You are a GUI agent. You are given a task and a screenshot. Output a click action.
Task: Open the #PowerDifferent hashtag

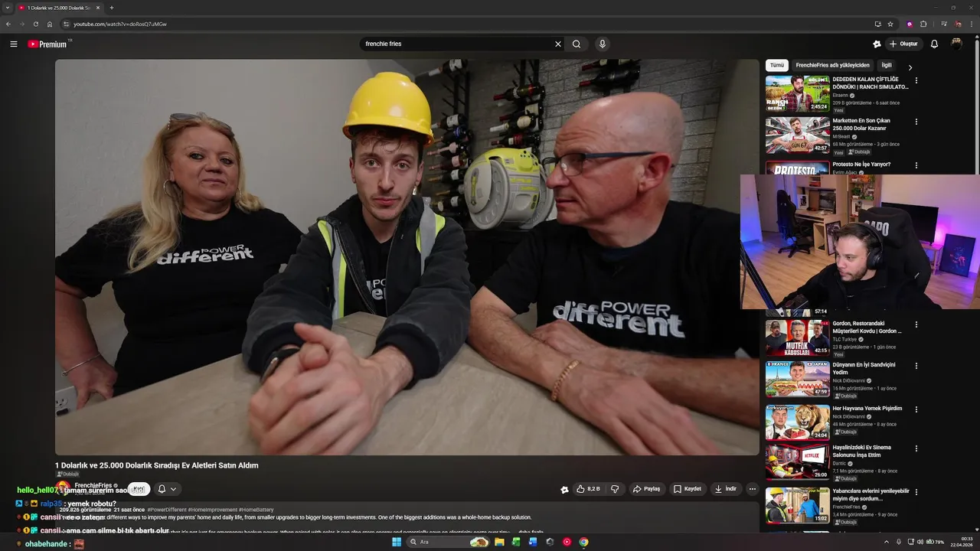click(x=167, y=510)
